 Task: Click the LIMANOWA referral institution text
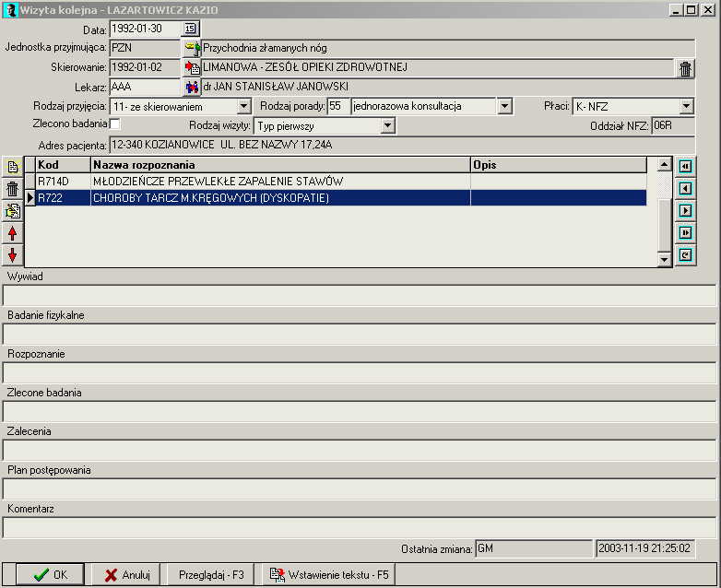[x=305, y=67]
